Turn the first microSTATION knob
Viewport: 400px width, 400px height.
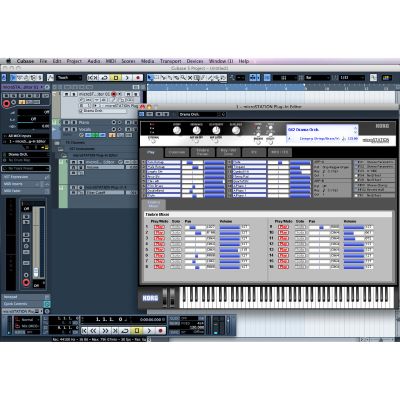[x=177, y=130]
